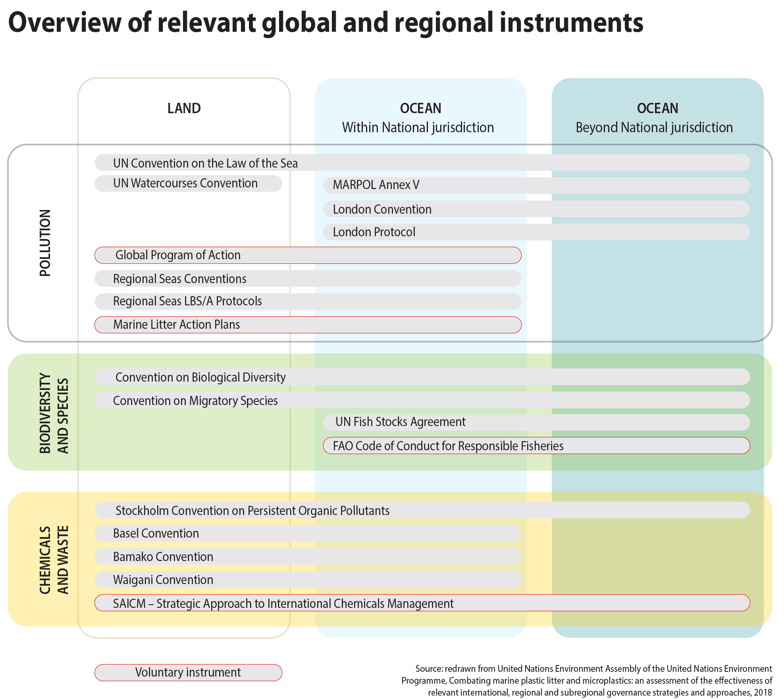Click the 'MARPOL Annex V' bar

coord(536,185)
